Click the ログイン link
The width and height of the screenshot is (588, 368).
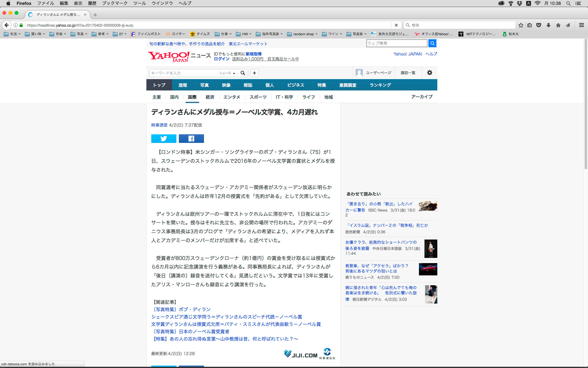point(221,59)
